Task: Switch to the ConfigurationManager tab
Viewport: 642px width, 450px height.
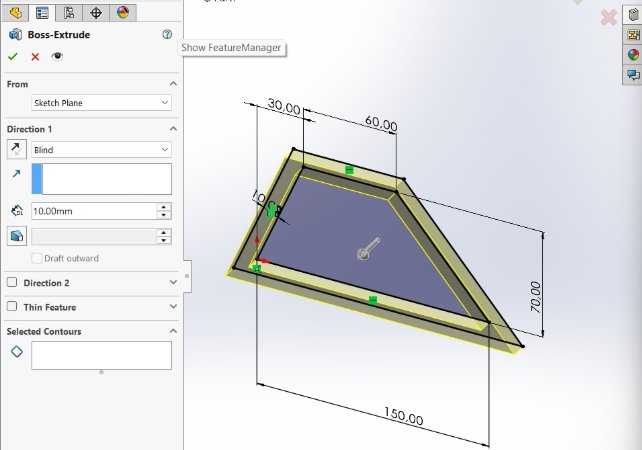Action: 69,13
